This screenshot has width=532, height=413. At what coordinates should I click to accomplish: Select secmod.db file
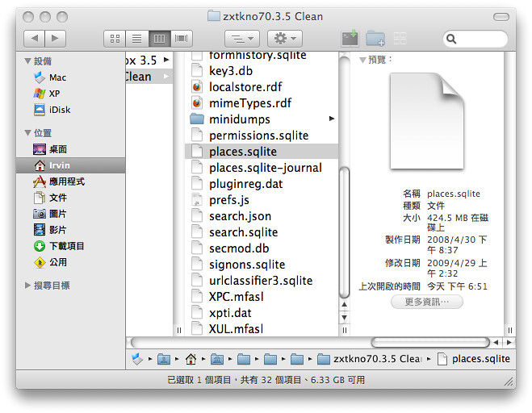point(262,248)
